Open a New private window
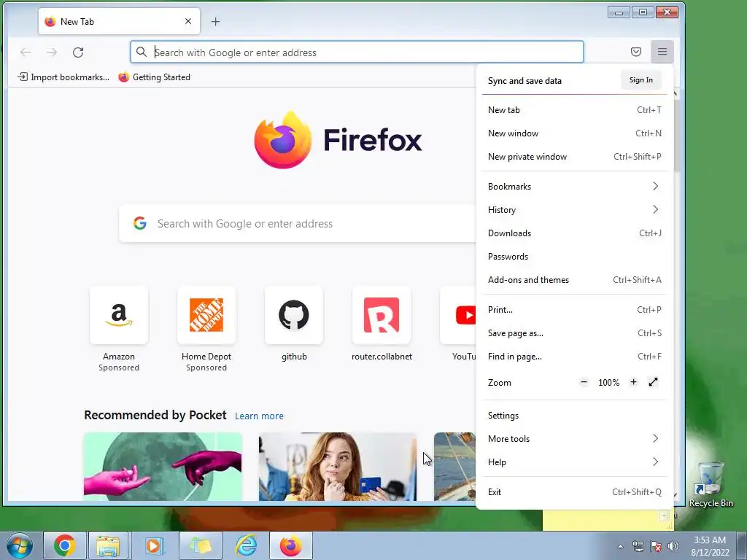 coord(575,157)
